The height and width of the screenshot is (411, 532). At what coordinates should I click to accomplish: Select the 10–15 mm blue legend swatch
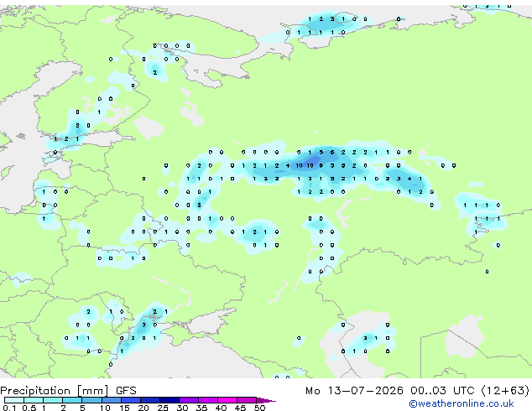(x=112, y=400)
